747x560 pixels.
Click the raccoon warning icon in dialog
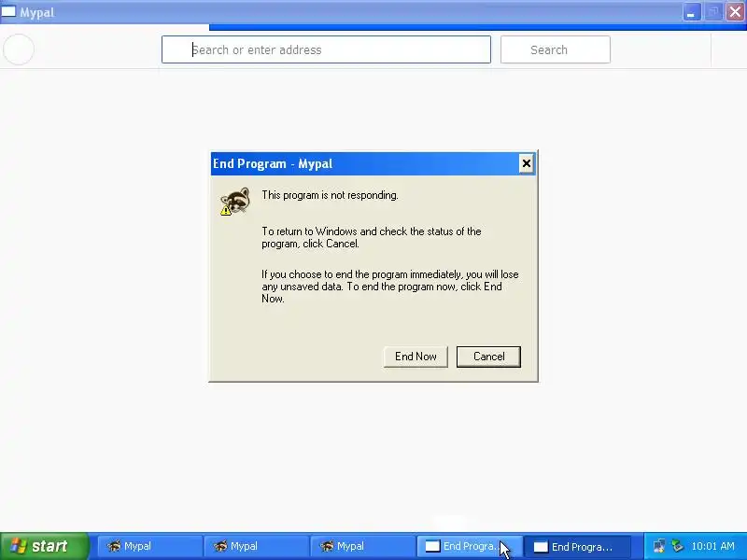pyautogui.click(x=235, y=201)
